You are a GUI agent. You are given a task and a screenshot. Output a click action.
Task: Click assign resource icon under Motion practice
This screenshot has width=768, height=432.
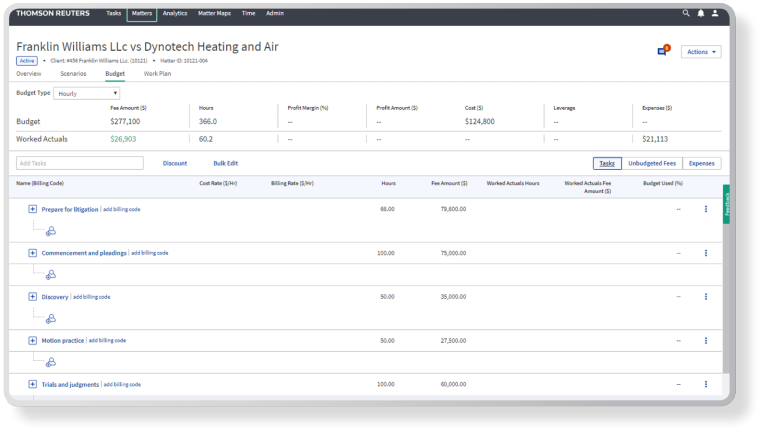(50, 362)
